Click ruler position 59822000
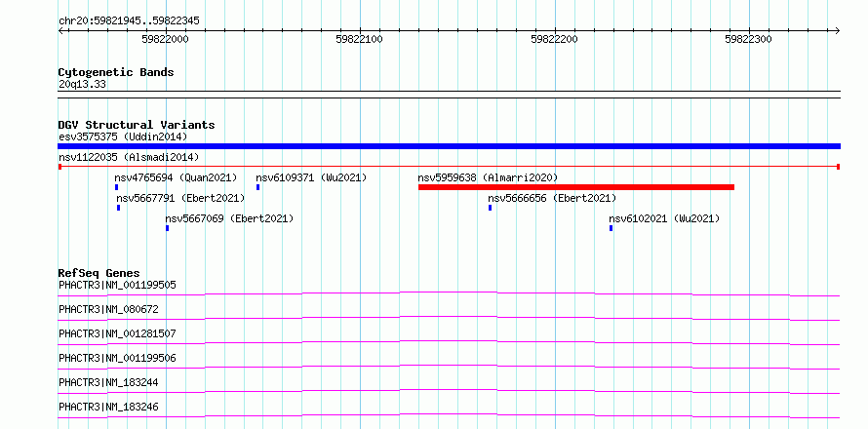The image size is (868, 429). [x=165, y=40]
